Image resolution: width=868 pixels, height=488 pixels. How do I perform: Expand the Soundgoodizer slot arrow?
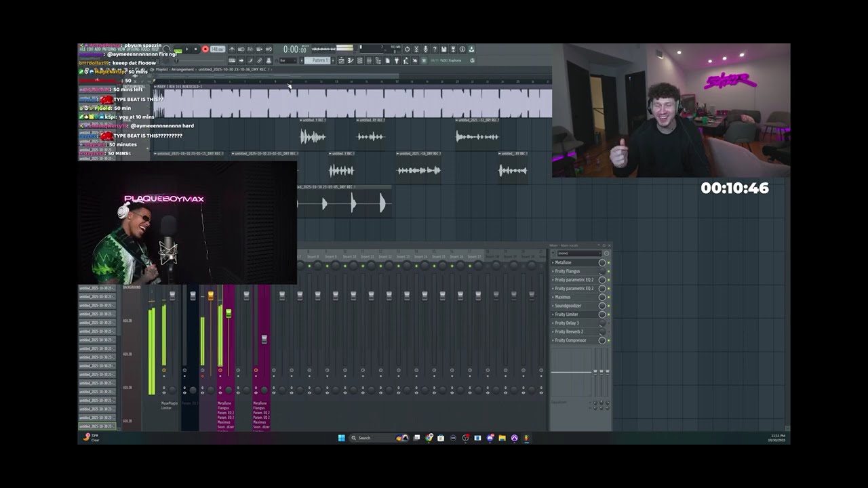(553, 306)
